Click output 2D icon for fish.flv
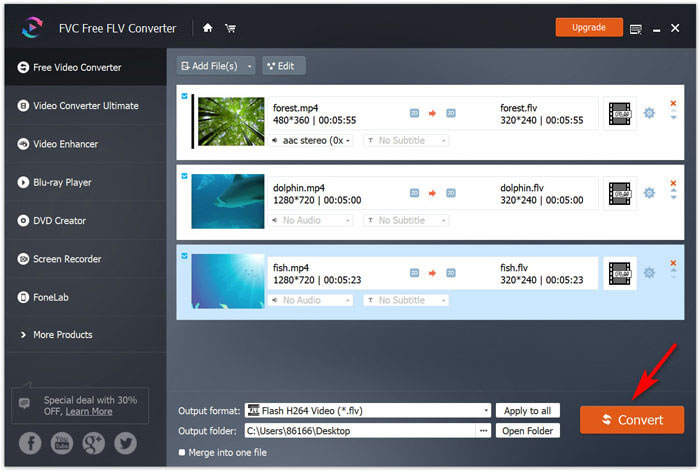The image size is (700, 471). coord(451,273)
